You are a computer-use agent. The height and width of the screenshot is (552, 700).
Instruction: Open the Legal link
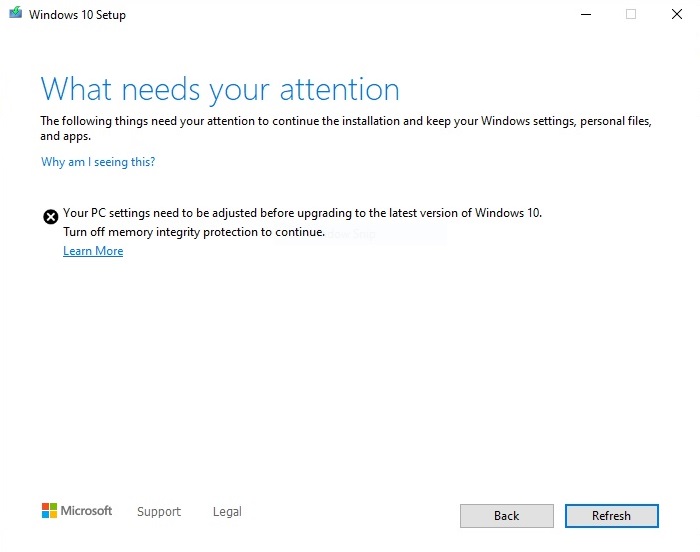[x=227, y=511]
